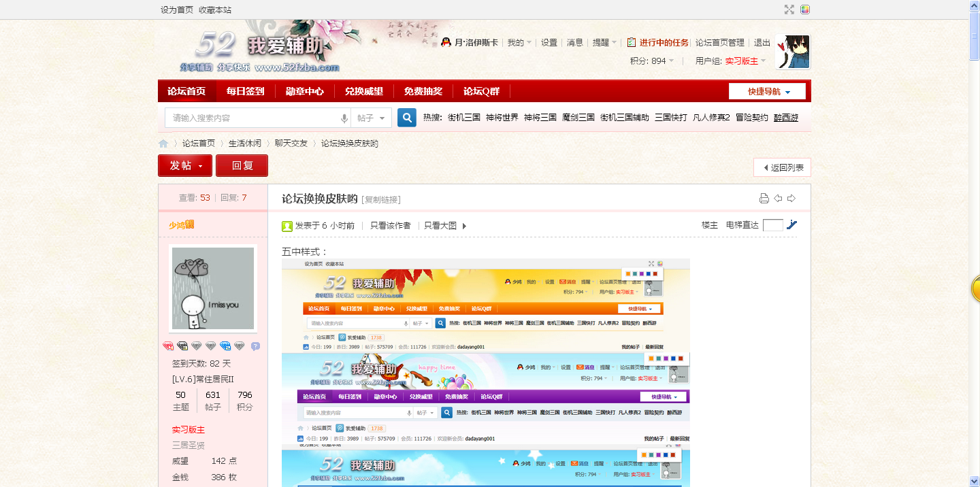This screenshot has height=487, width=980.
Task: Click the 退出 logout link
Action: [762, 42]
